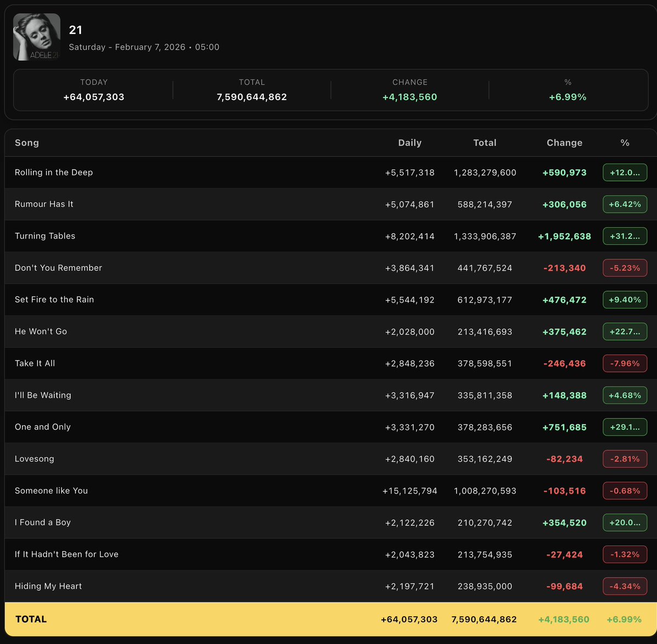Select the Rumour Has It song title
The image size is (657, 644).
click(44, 204)
